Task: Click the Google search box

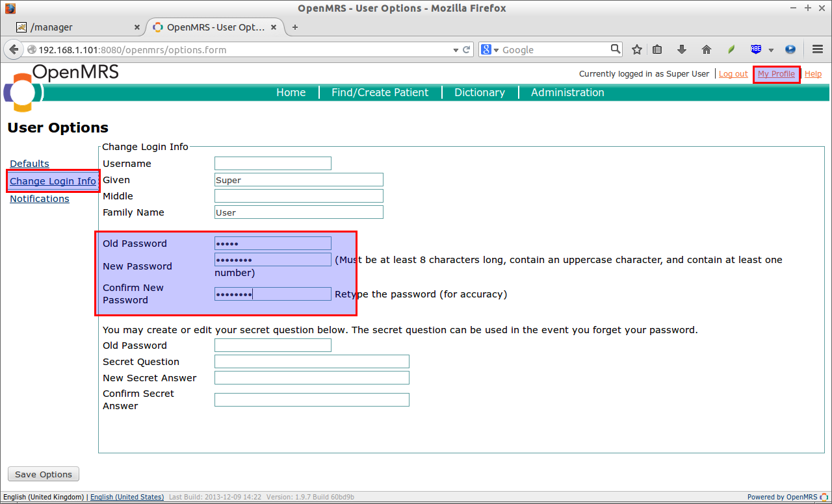Action: pos(554,49)
